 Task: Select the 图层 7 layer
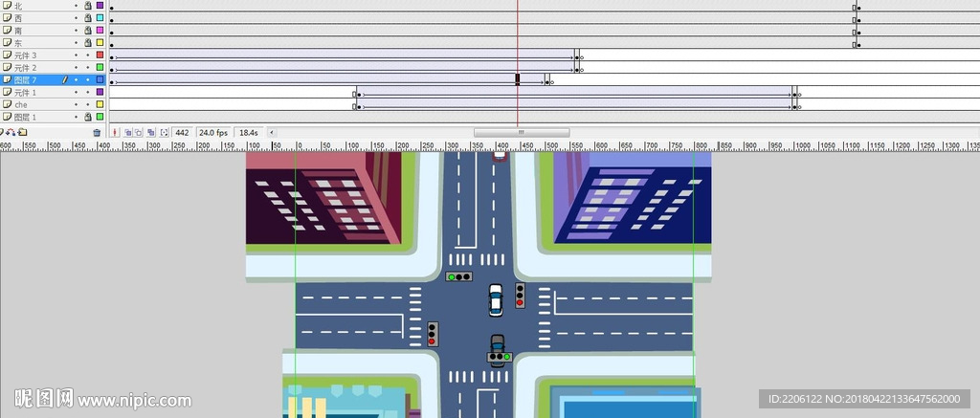pyautogui.click(x=26, y=80)
